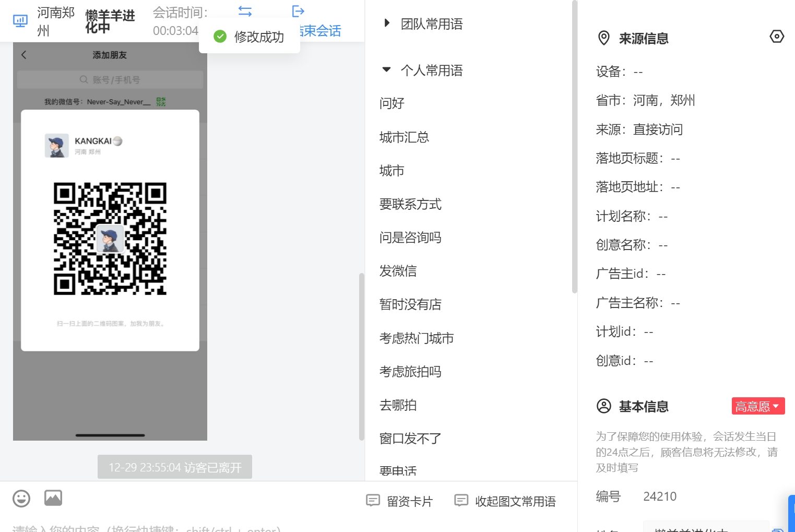Click the 基本信息 section heading
This screenshot has height=532, width=795.
point(644,407)
